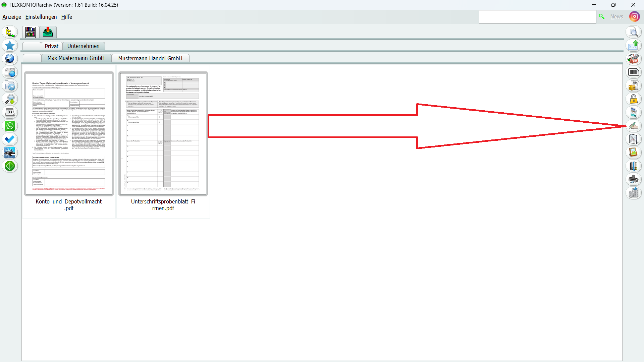Screen dimensions: 644x362
Task: Click the trash bin delete icon
Action: coord(633,193)
